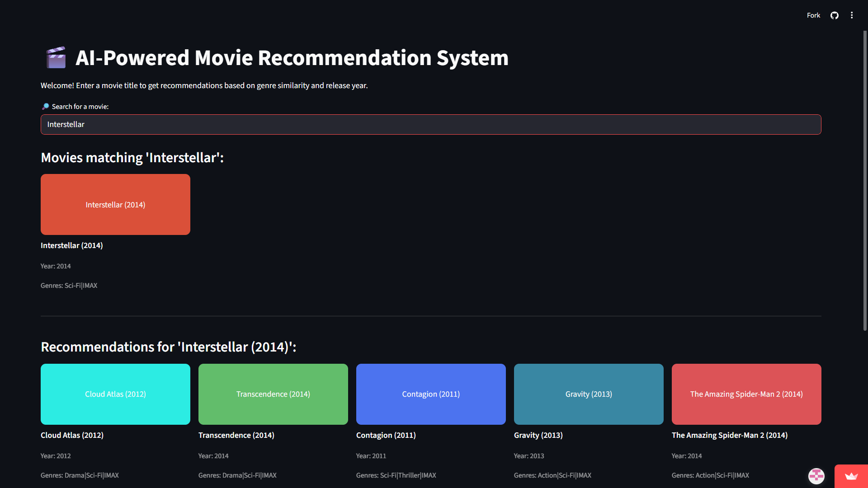Click the bold Gravity (2013) title text
This screenshot has height=488, width=868.
(538, 435)
